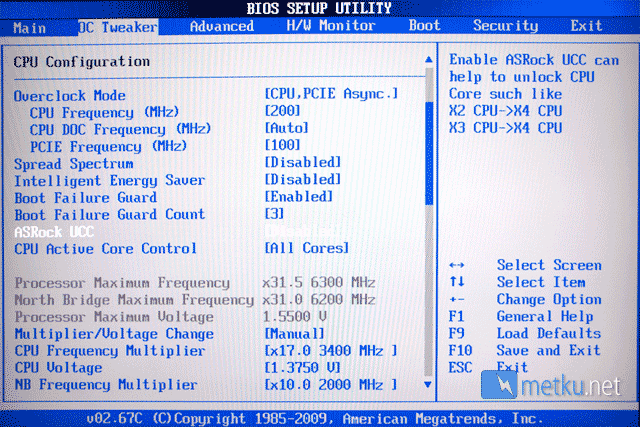Select CPU DOC Frequency (MHz) label

[x=120, y=130]
